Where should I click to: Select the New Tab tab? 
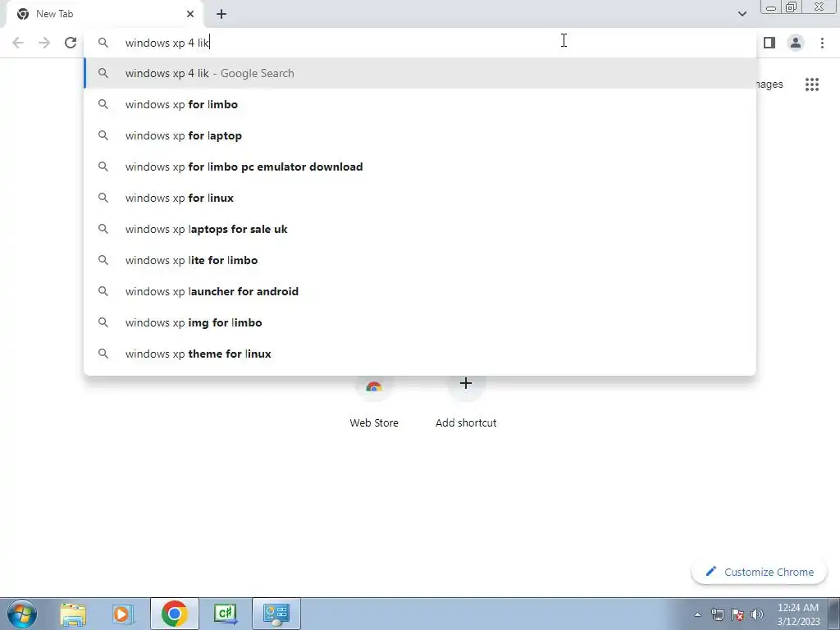pyautogui.click(x=105, y=14)
